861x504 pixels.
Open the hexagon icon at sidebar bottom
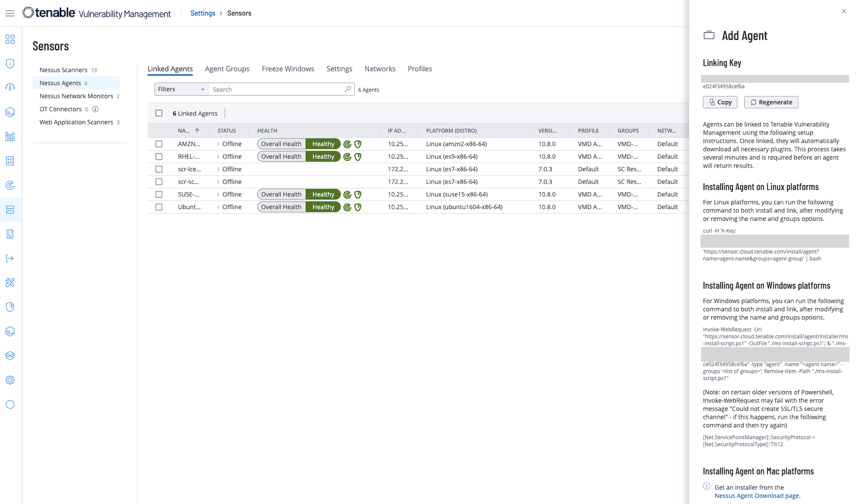(x=10, y=405)
